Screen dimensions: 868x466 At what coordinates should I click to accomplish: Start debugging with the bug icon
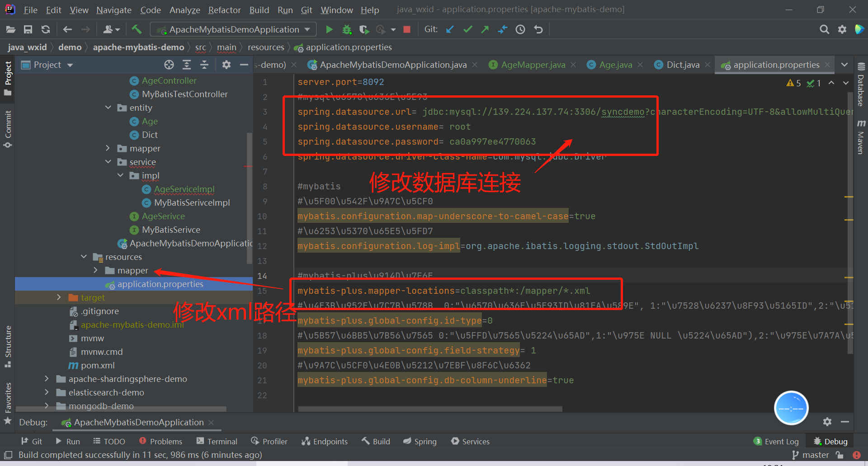pyautogui.click(x=347, y=29)
